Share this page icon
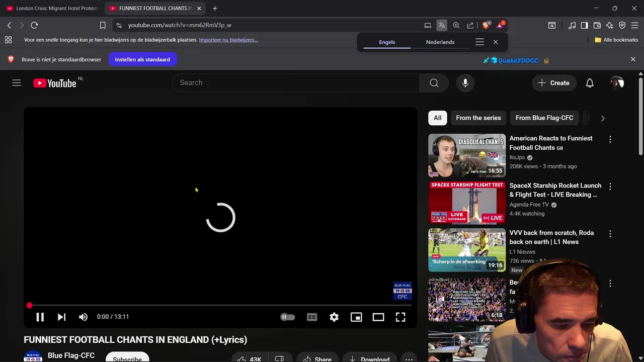 pos(470,25)
